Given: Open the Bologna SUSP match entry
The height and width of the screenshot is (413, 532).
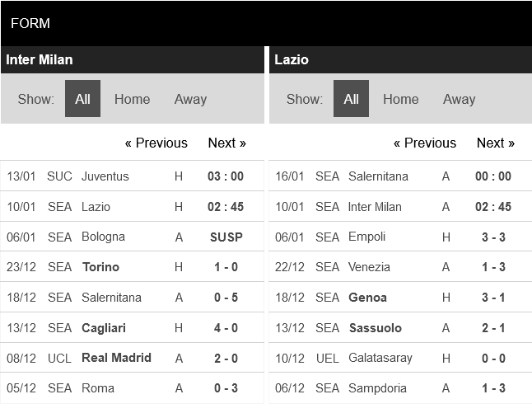Looking at the screenshot, I should coord(103,237).
